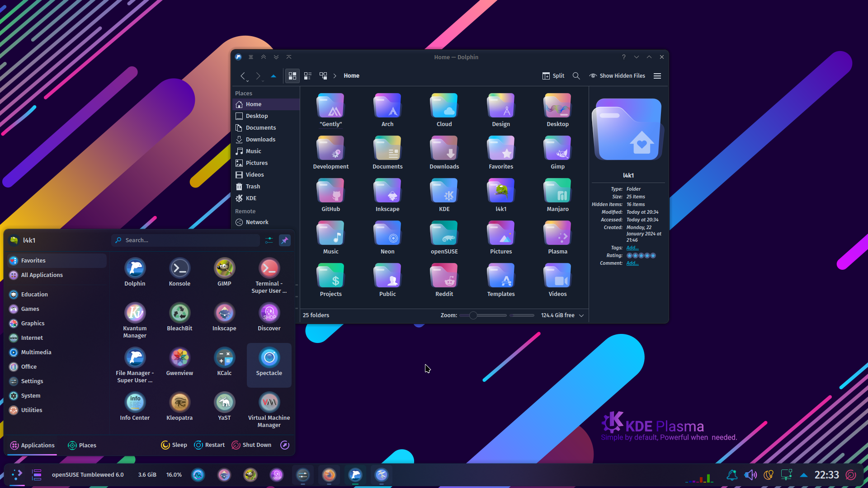Image resolution: width=868 pixels, height=488 pixels.
Task: Open KCalc calculator
Action: click(224, 362)
